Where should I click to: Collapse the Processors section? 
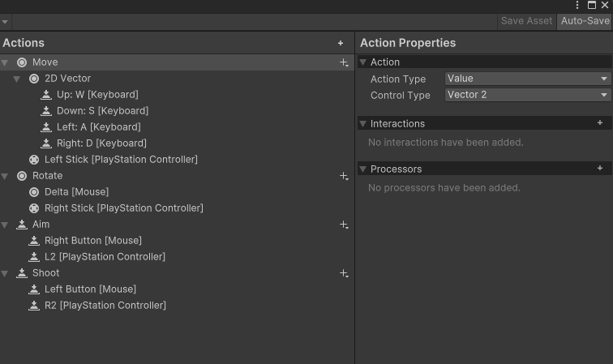pos(363,169)
